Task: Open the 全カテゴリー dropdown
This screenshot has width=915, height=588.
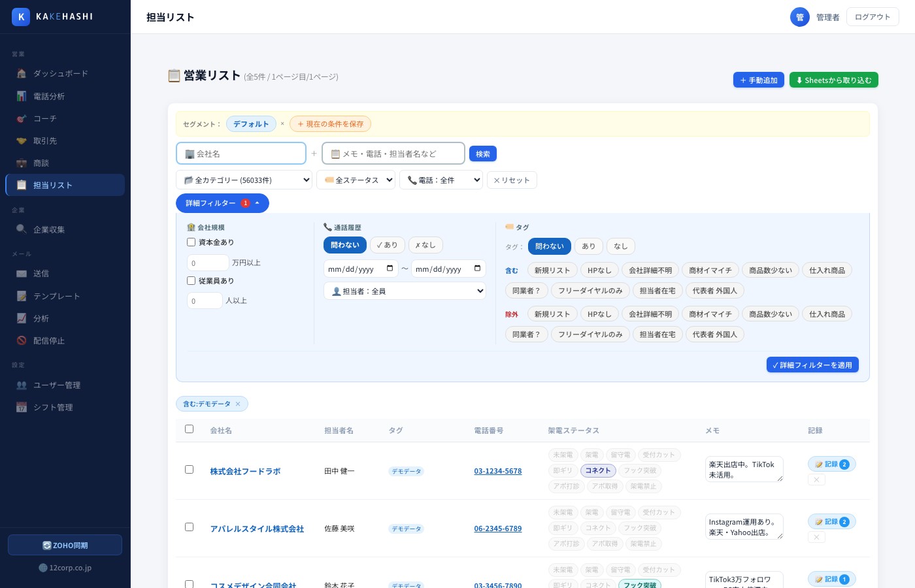Action: (x=244, y=180)
